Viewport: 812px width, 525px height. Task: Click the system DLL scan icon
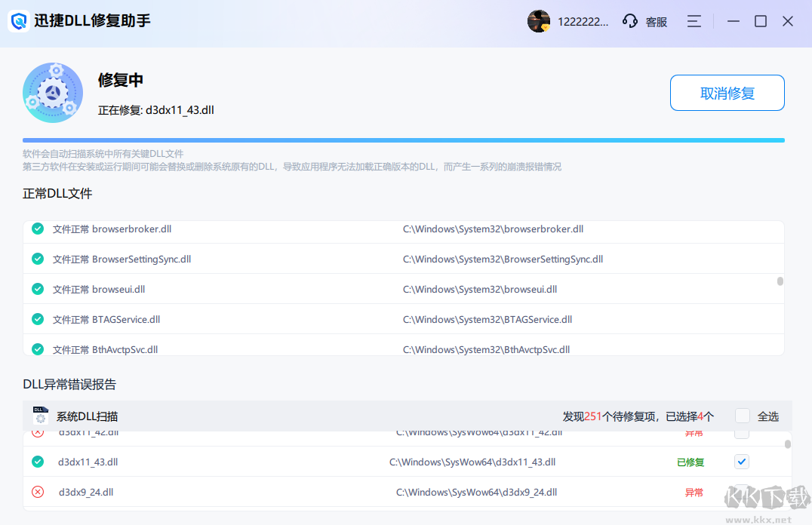[x=39, y=416]
